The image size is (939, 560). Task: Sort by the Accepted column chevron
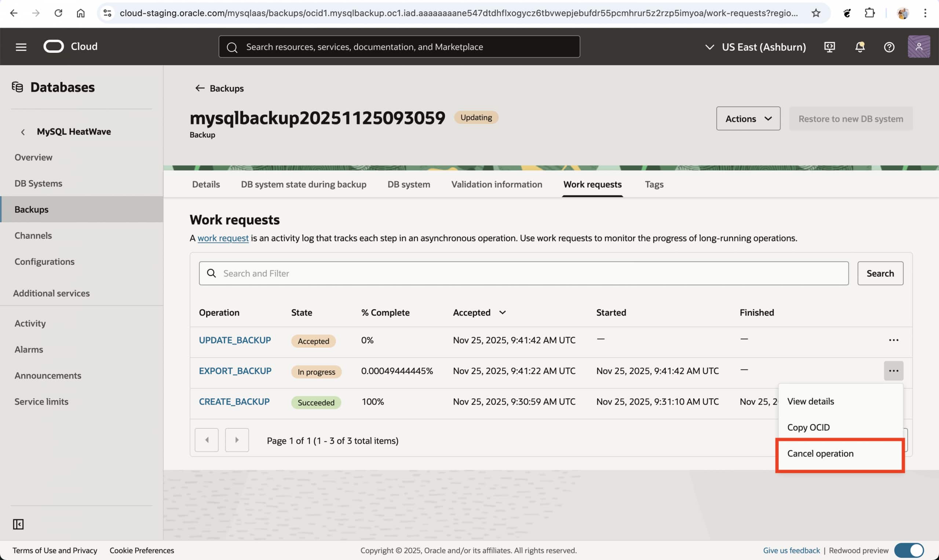503,312
